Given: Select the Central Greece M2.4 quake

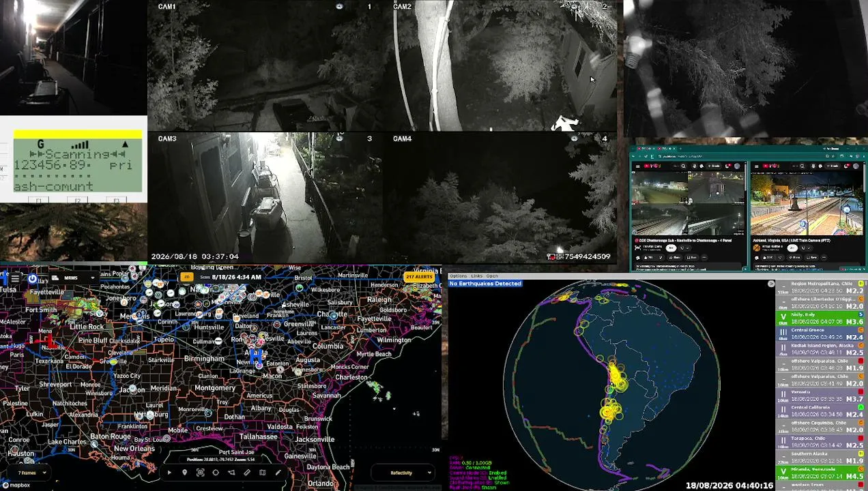Looking at the screenshot, I should [x=821, y=333].
